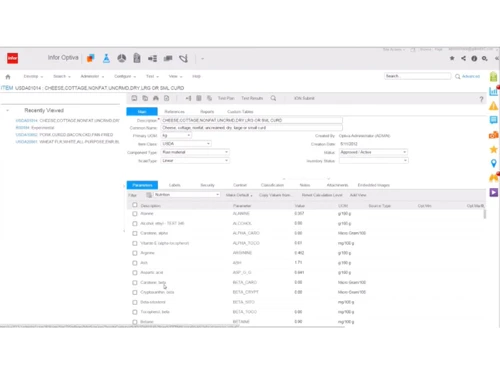Check the Aspartic acid row checkbox
The height and width of the screenshot is (375, 500).
135,273
